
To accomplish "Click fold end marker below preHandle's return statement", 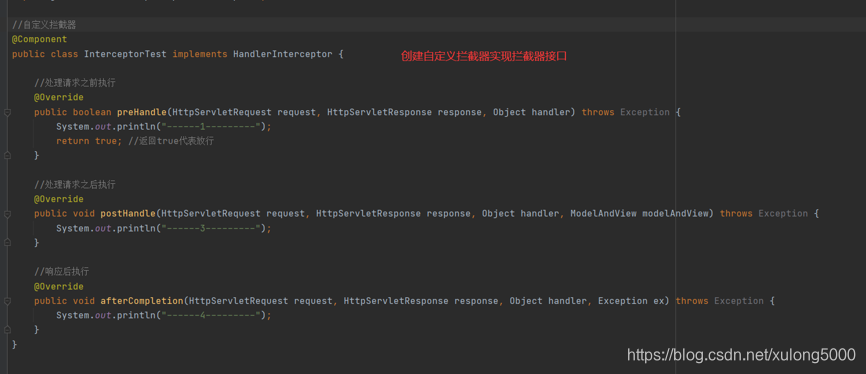I will (x=7, y=156).
